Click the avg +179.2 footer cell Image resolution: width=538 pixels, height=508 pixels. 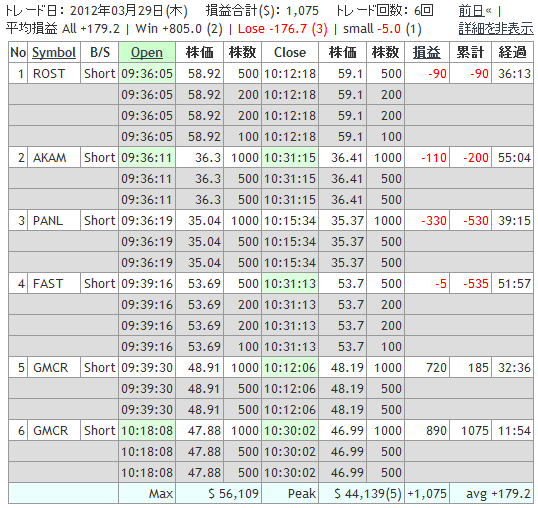(x=491, y=494)
